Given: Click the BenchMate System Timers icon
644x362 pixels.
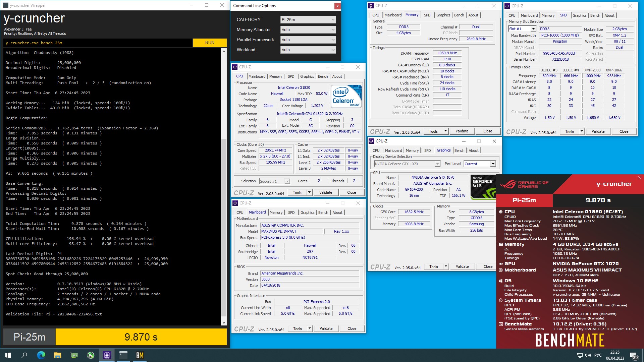Looking at the screenshot, I should click(500, 300).
